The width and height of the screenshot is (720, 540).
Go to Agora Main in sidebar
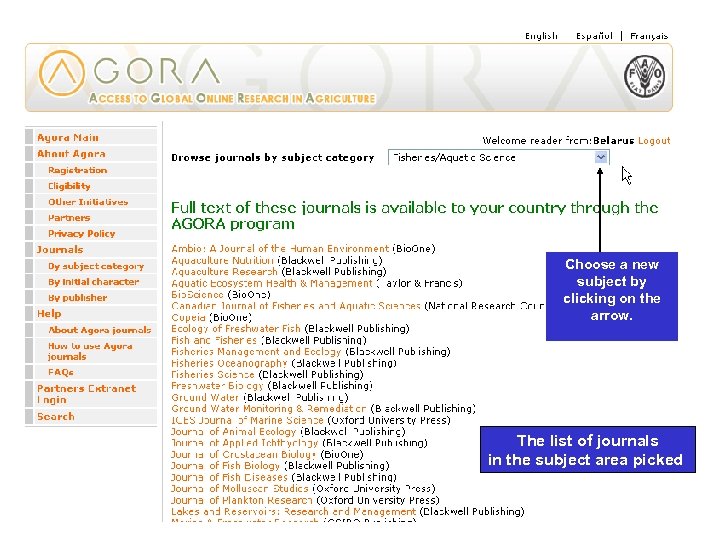pos(68,137)
